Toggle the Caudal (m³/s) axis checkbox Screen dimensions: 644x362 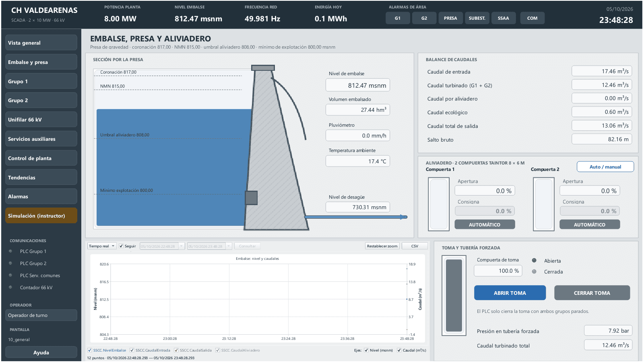click(x=399, y=350)
